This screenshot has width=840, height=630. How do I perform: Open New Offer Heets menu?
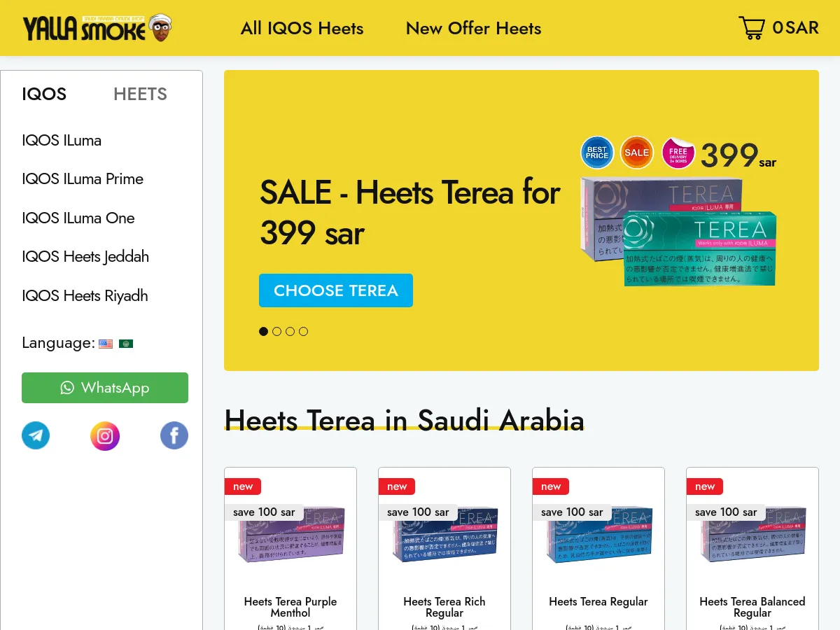473,29
